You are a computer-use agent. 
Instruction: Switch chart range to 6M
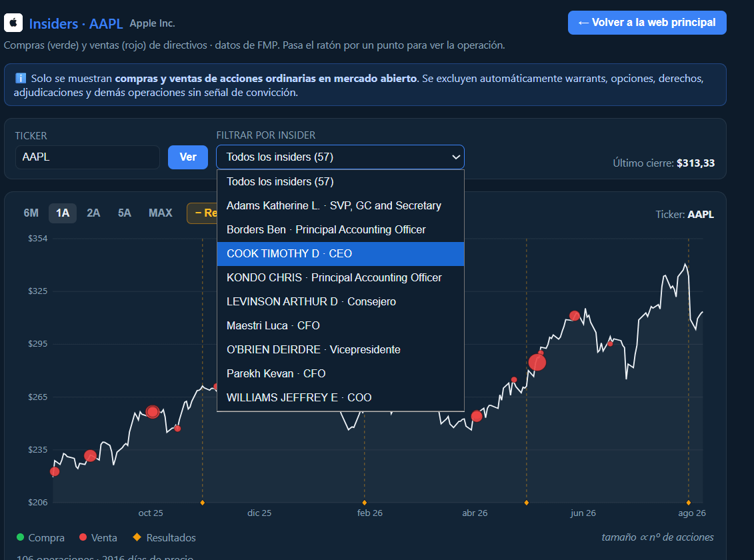coord(31,213)
